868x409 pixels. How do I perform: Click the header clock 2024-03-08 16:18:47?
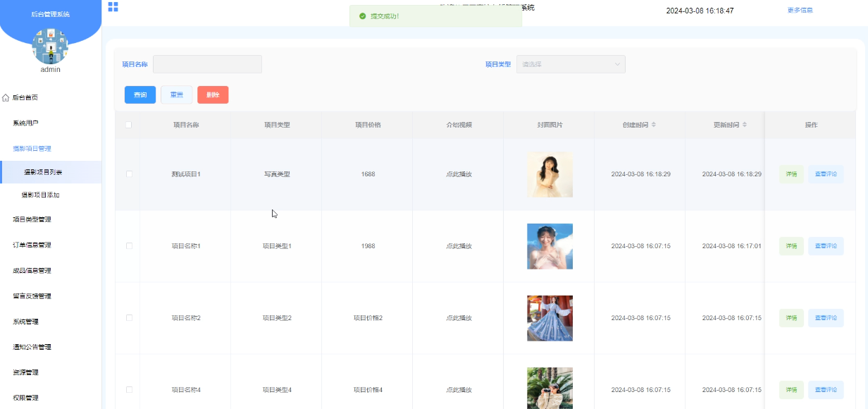(x=700, y=11)
